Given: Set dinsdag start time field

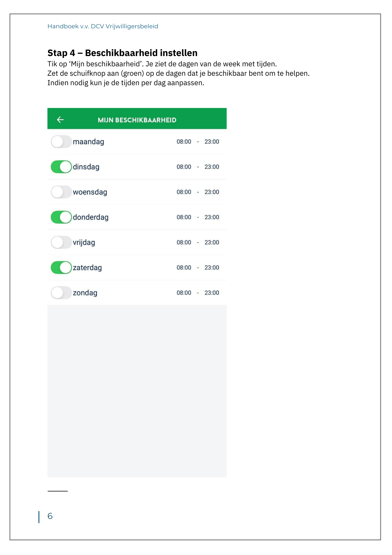Looking at the screenshot, I should tap(184, 167).
